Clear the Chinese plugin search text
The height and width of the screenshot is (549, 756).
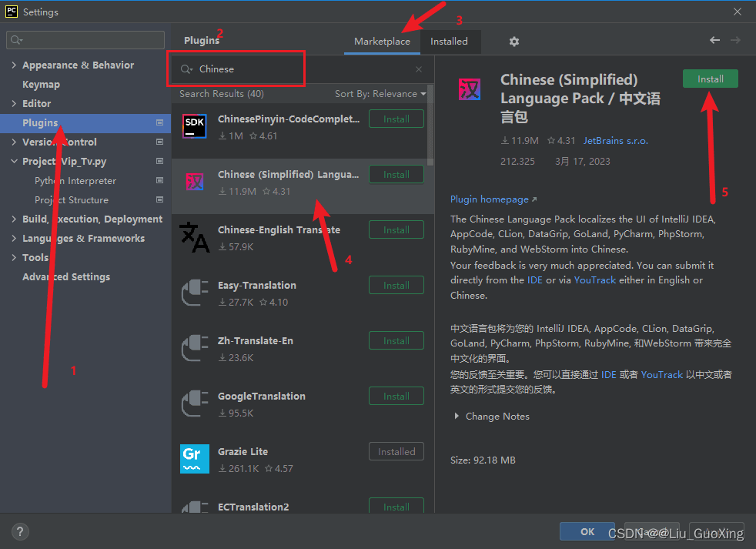419,69
